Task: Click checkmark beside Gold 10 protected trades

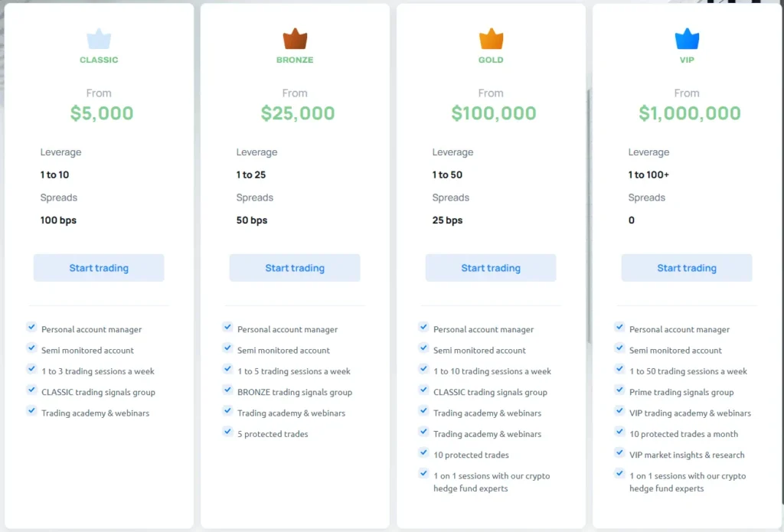Action: tap(423, 453)
